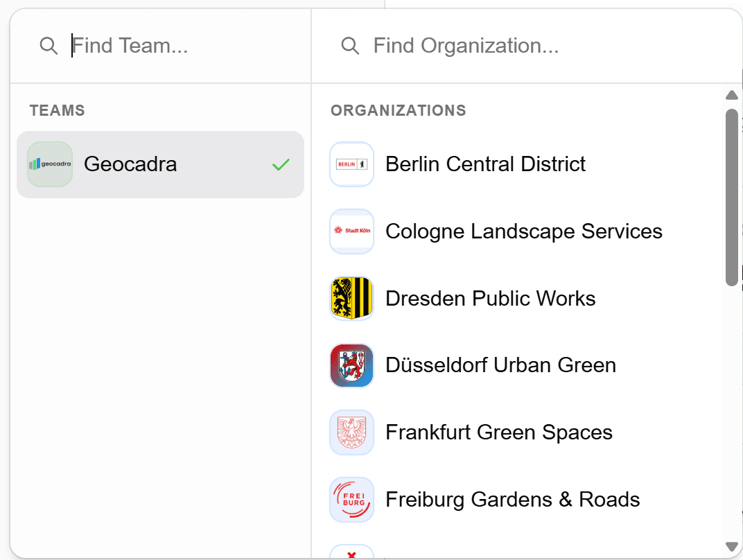Select Cologne Landscape Services organization
743x560 pixels.
(x=523, y=231)
